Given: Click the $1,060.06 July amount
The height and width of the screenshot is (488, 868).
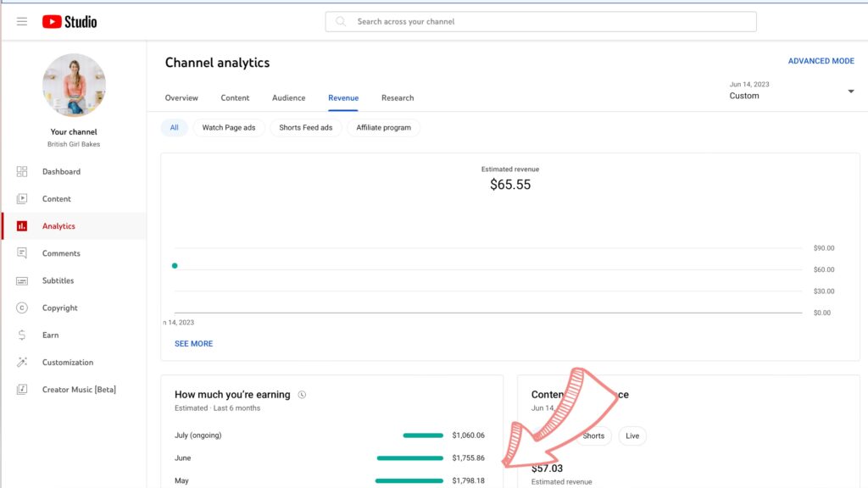Looking at the screenshot, I should click(x=468, y=435).
